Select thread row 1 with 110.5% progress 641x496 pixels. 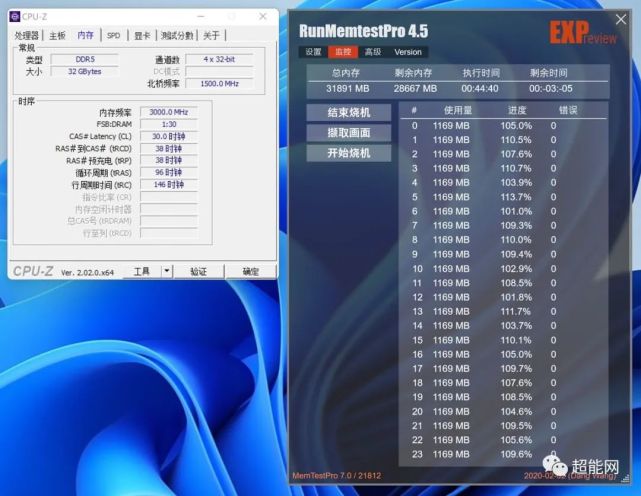[504, 140]
